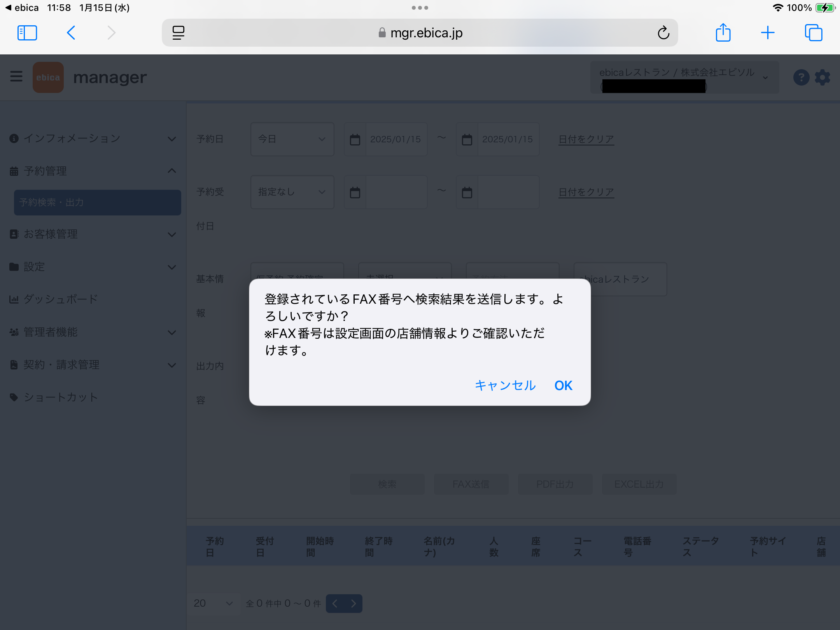The image size is (840, 630).
Task: Open the ebicaレストラン store selector dropdown
Action: (x=684, y=77)
